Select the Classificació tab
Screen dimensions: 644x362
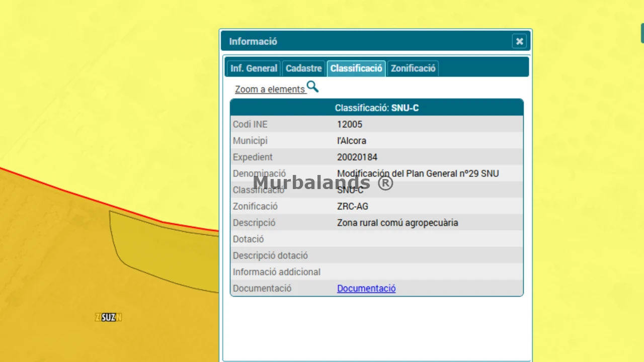click(356, 68)
